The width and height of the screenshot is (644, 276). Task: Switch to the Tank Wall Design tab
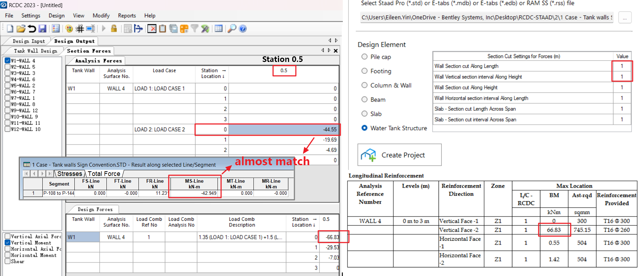(35, 51)
